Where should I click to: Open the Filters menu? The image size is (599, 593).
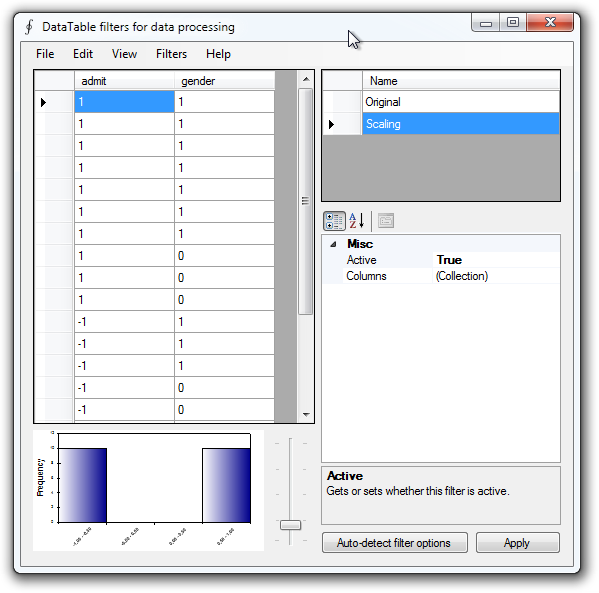coord(172,54)
